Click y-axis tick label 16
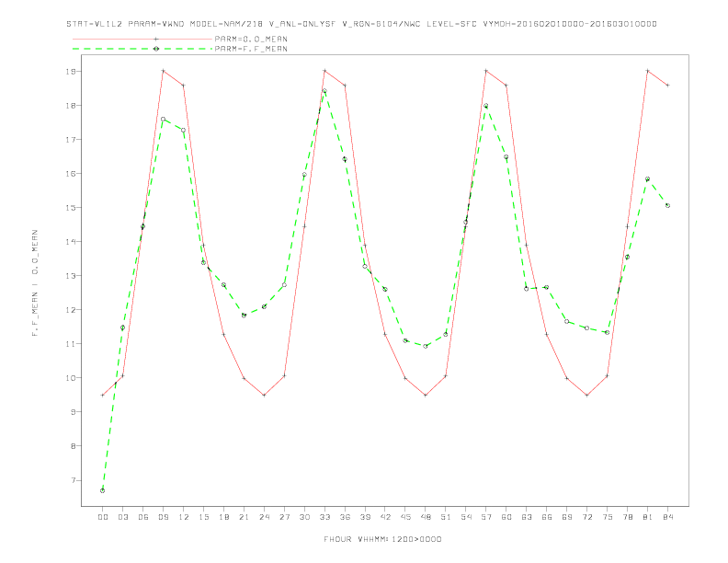The width and height of the screenshot is (728, 563). (71, 174)
